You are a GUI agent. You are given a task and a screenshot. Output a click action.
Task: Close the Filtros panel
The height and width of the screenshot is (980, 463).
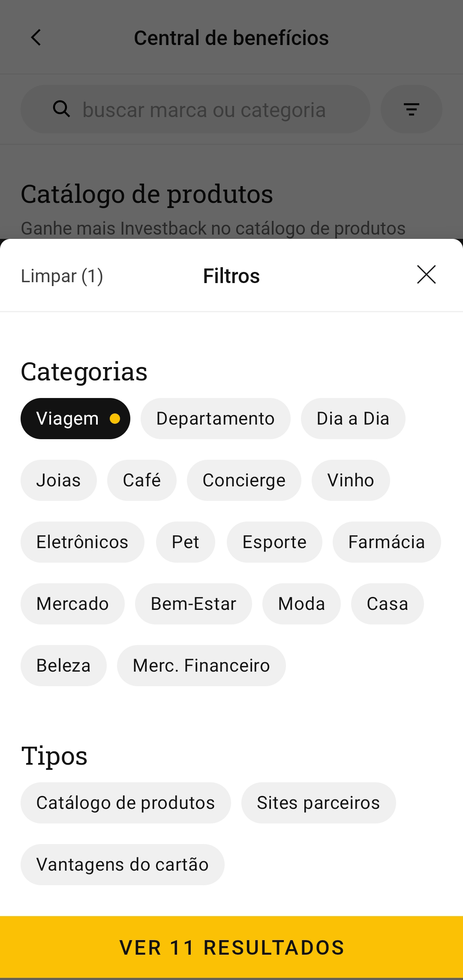point(426,275)
